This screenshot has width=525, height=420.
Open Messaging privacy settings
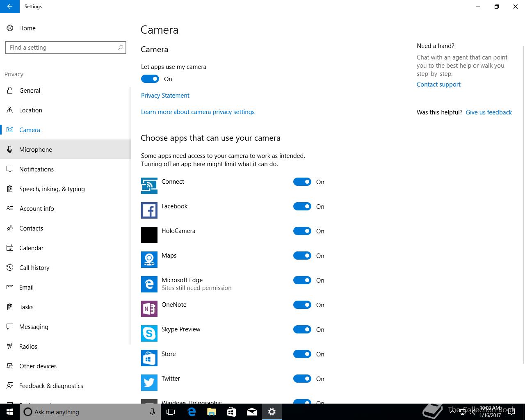(65, 326)
